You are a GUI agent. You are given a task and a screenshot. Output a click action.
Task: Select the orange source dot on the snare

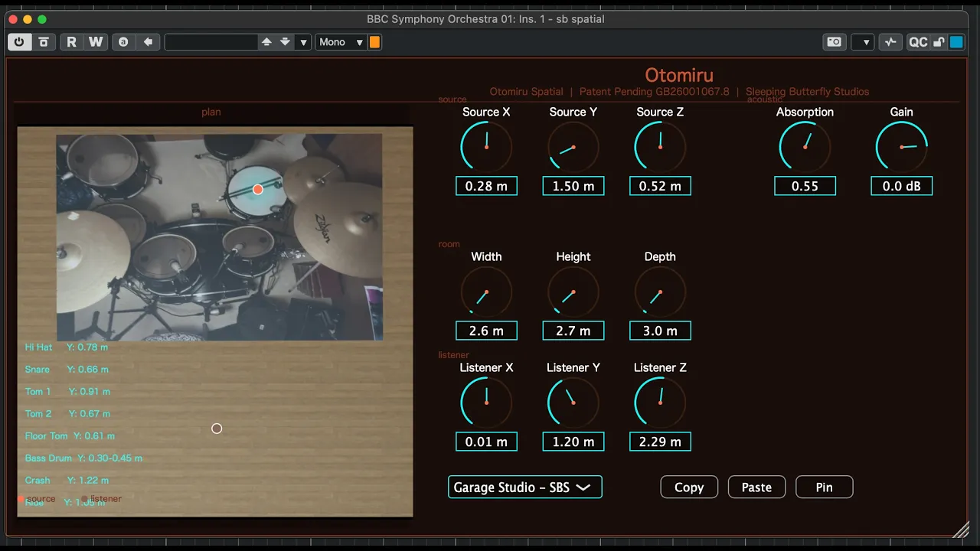click(x=258, y=189)
